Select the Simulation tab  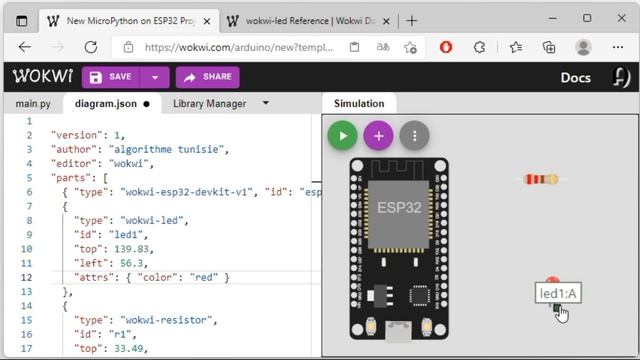pyautogui.click(x=359, y=104)
